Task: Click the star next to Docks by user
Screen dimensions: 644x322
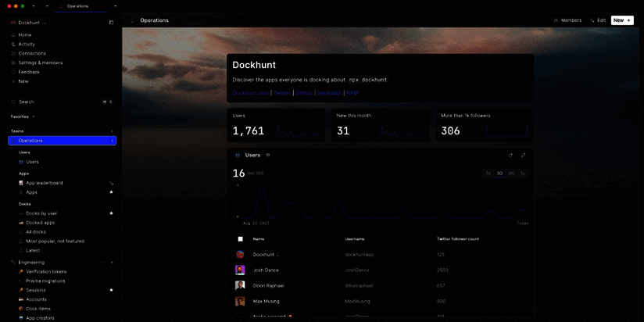Action: click(x=111, y=213)
